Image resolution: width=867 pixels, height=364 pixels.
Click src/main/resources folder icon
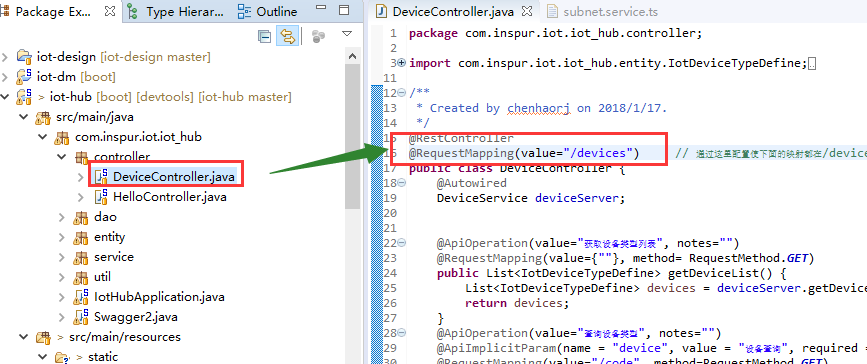point(43,337)
